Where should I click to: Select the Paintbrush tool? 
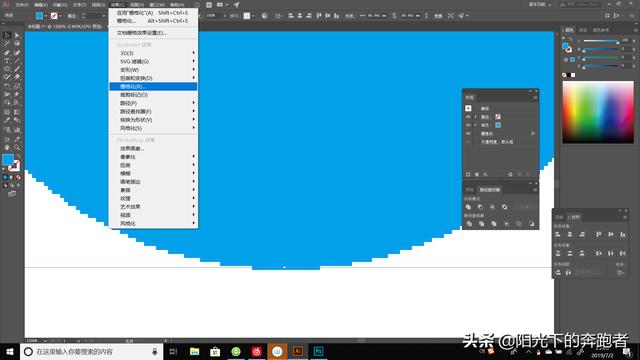click(x=17, y=69)
